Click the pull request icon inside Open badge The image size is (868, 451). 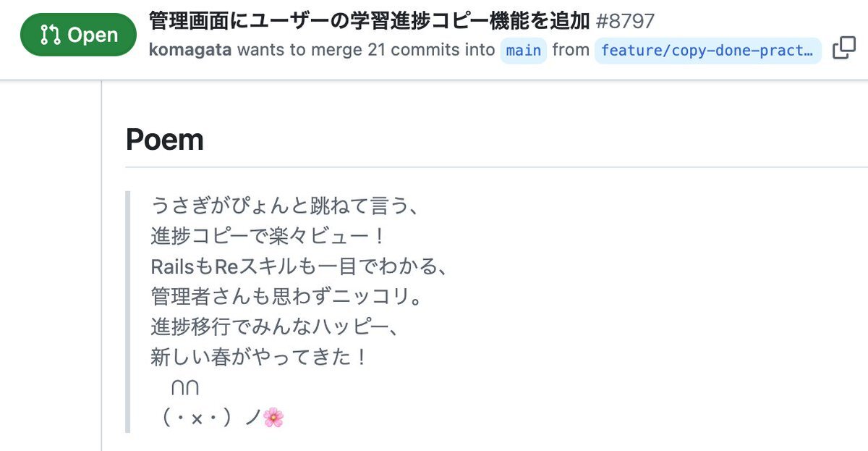click(51, 35)
